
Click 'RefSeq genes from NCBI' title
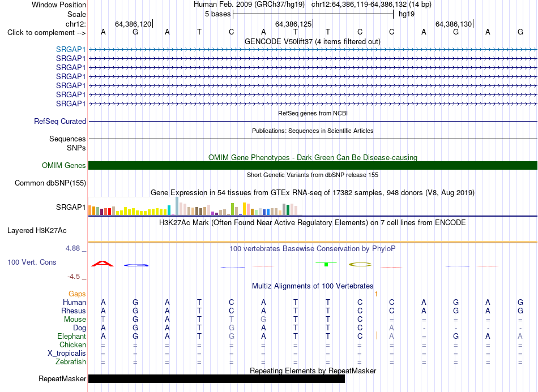(x=313, y=114)
